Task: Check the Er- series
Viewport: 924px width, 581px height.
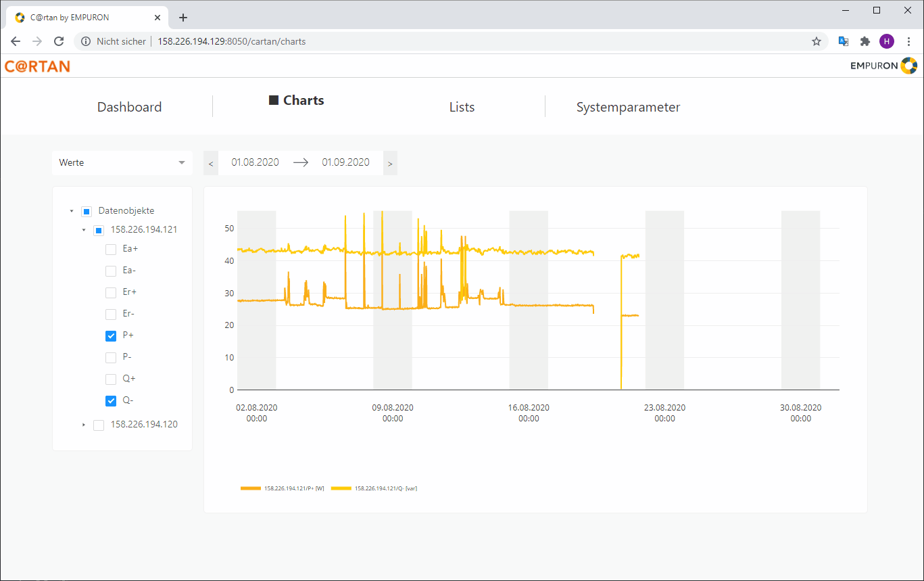Action: pos(111,314)
